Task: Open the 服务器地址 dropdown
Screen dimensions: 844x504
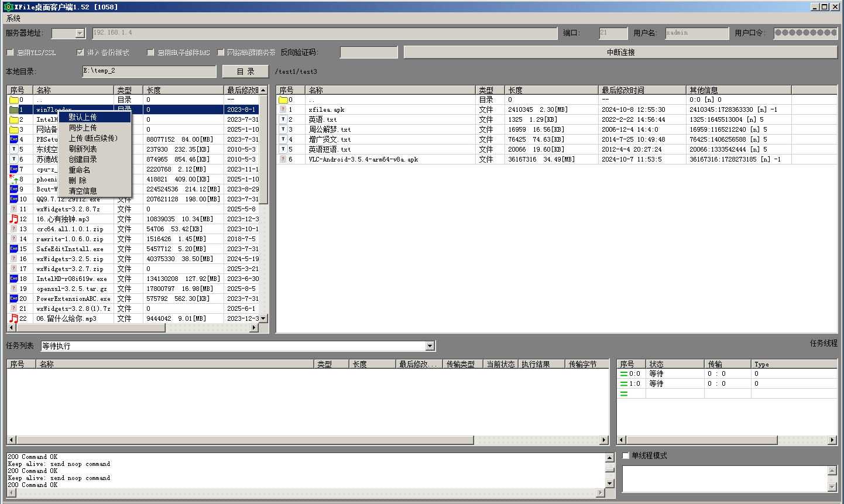Action: pyautogui.click(x=80, y=33)
